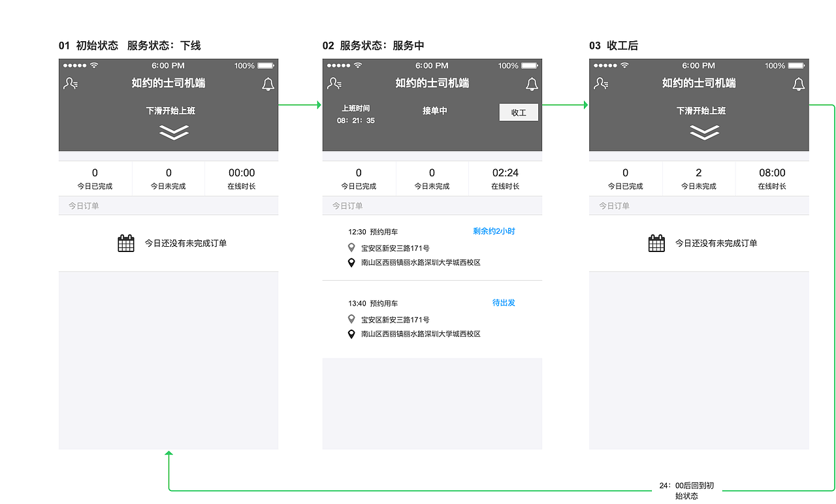Click the notification bell on the 服务中 screen
Viewport: 836px width, 504px height.
532,84
